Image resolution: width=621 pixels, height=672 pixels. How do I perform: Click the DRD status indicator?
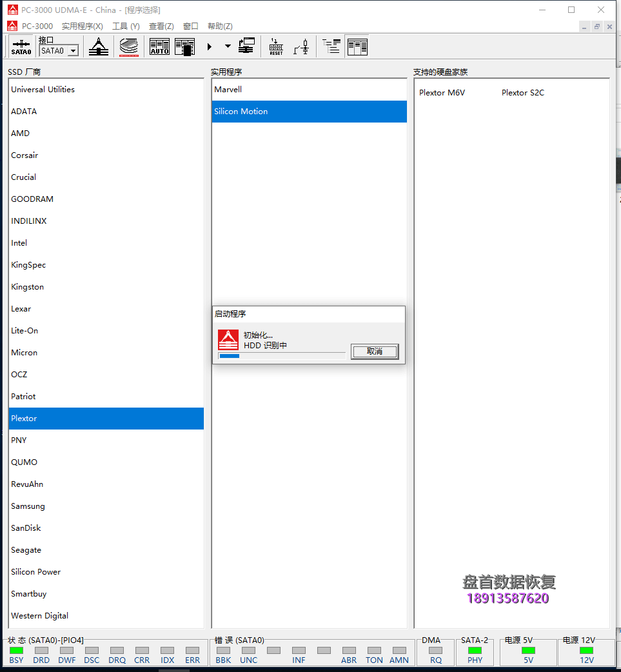tap(41, 650)
